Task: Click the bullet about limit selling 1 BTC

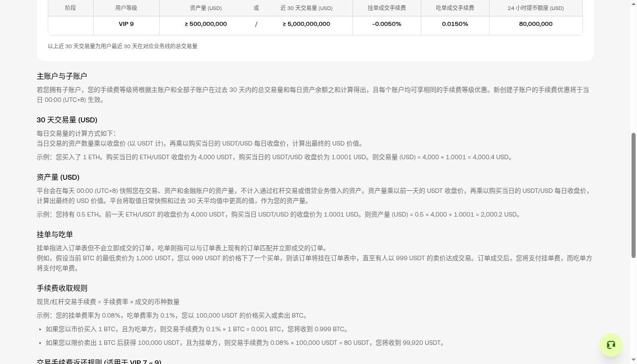Action: tap(246, 343)
